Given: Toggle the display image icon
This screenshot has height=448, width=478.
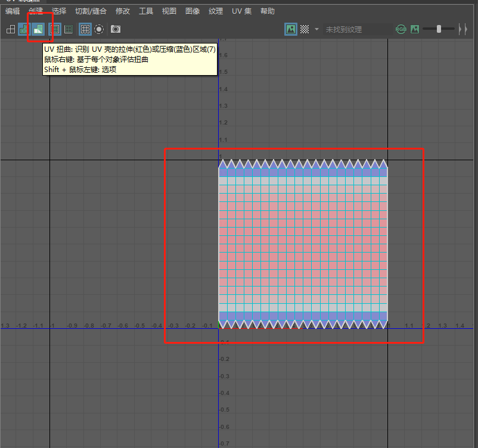Looking at the screenshot, I should click(291, 29).
